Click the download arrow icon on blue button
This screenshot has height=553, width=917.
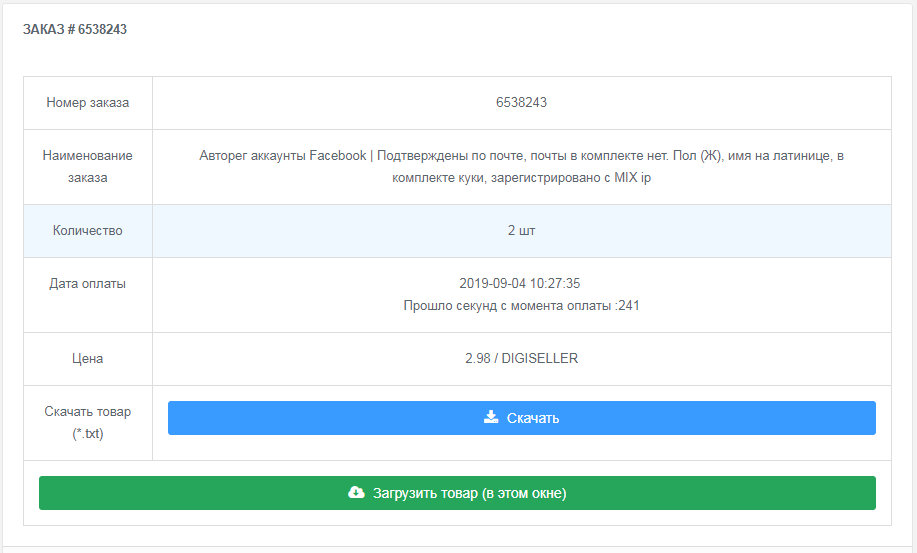point(491,417)
